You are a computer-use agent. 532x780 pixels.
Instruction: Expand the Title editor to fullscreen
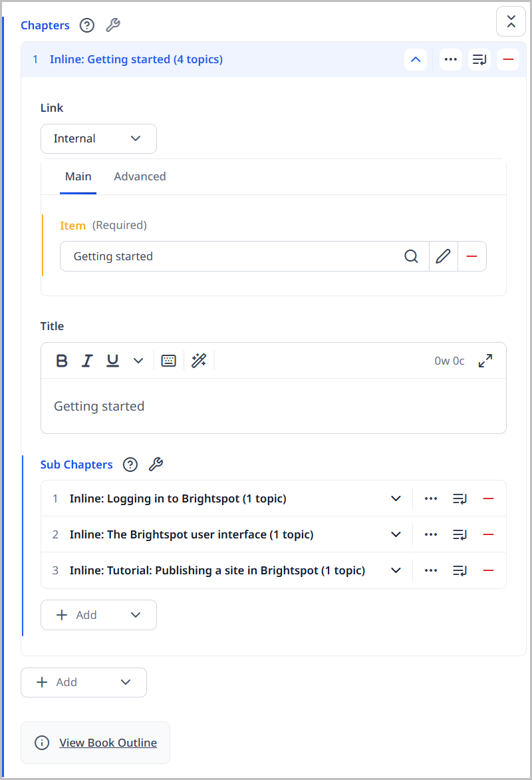[485, 361]
